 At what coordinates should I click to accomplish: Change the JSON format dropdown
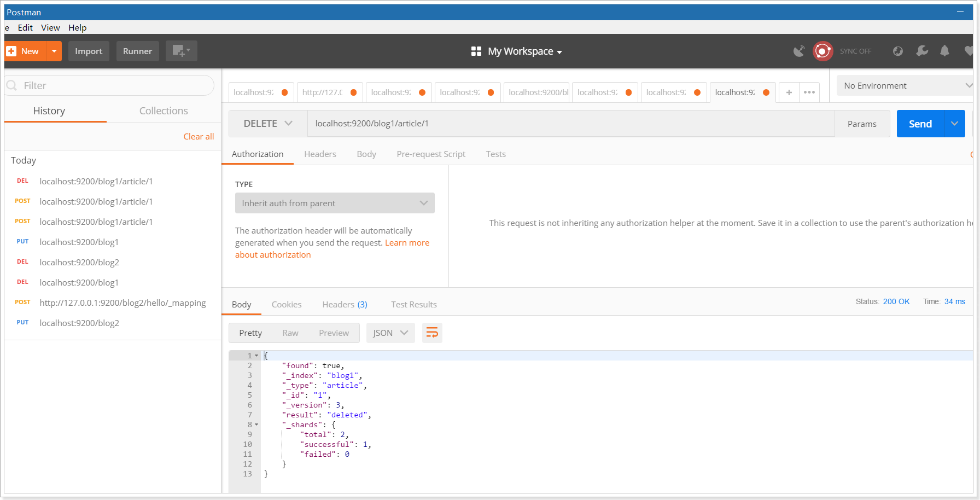[390, 333]
